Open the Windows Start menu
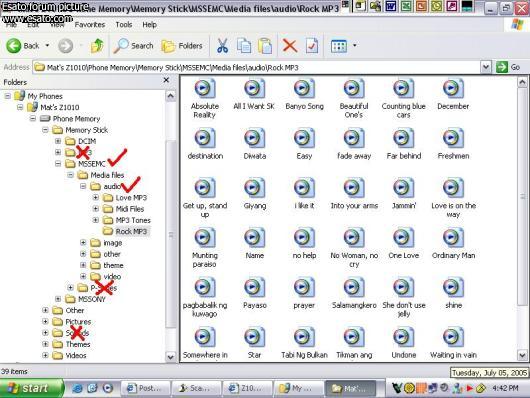The height and width of the screenshot is (398, 530). 31,388
